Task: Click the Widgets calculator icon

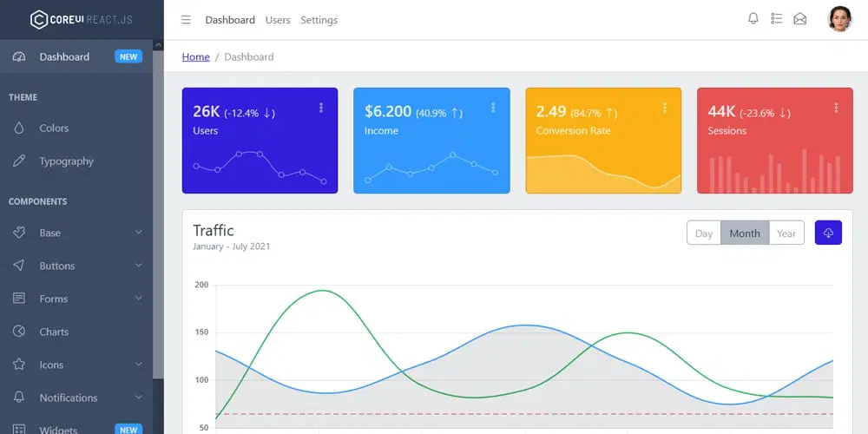Action: point(19,430)
